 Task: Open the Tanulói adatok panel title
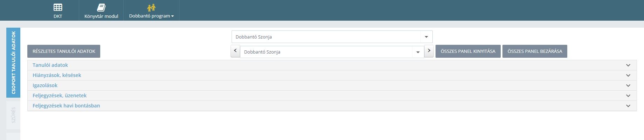tap(50, 65)
